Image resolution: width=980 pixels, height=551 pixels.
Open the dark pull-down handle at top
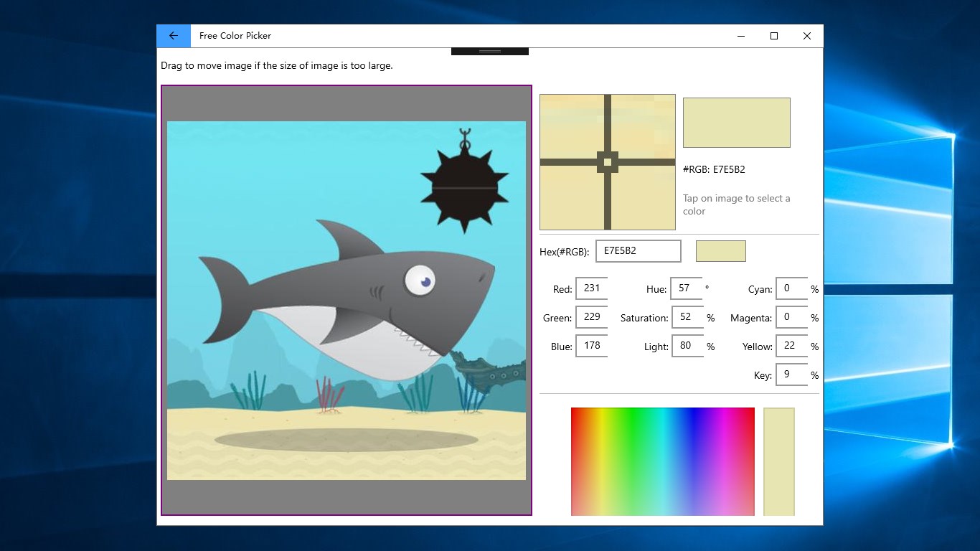coord(490,52)
